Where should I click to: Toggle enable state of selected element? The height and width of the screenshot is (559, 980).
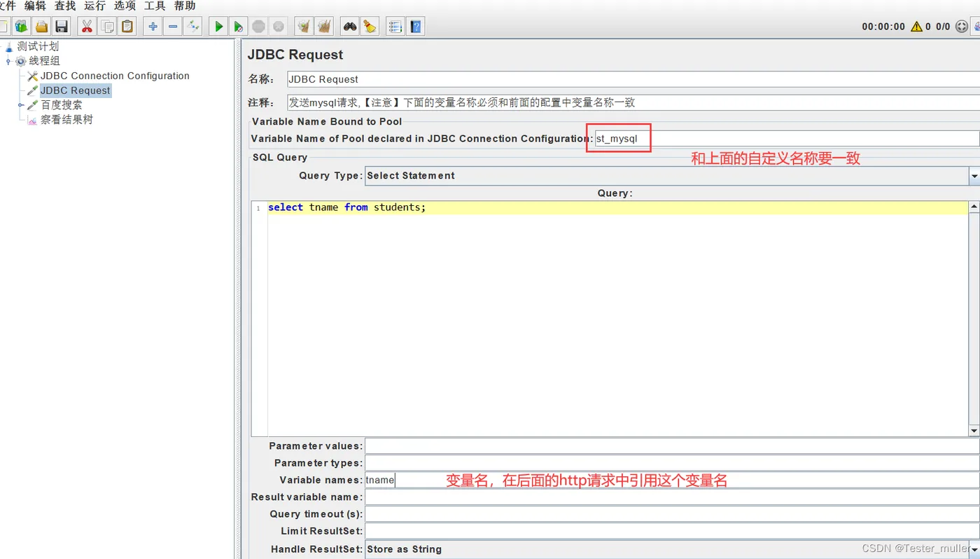pyautogui.click(x=192, y=27)
